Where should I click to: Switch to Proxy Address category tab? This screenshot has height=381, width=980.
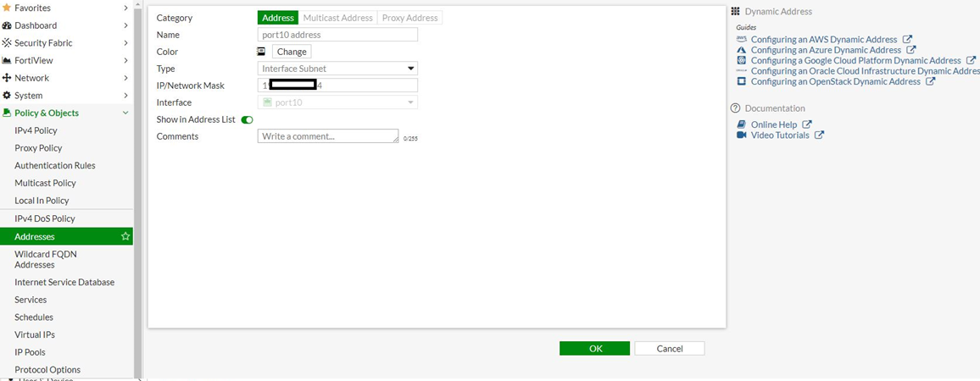pyautogui.click(x=409, y=18)
